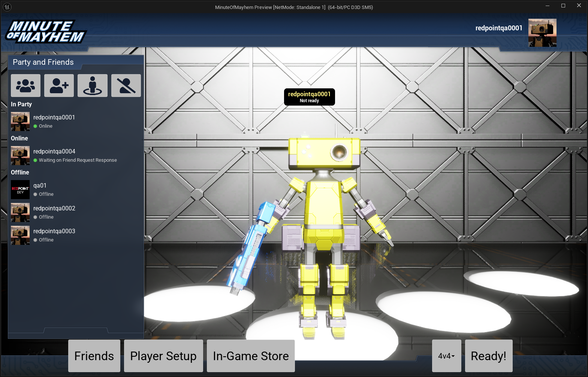Click redpointqa0003 avatar thumbnail
The image size is (588, 377).
(x=20, y=235)
